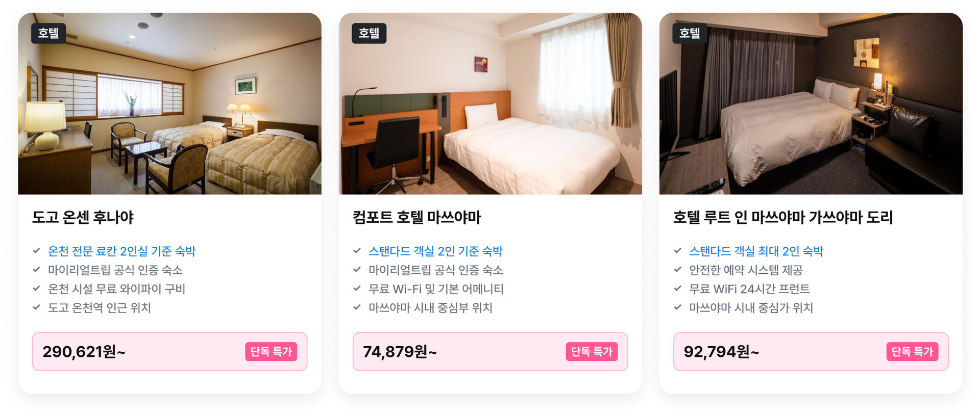The height and width of the screenshot is (416, 980).
Task: Click checkmark beside 무료 Wi-Fi 및 기본 어메니티
Action: (357, 289)
